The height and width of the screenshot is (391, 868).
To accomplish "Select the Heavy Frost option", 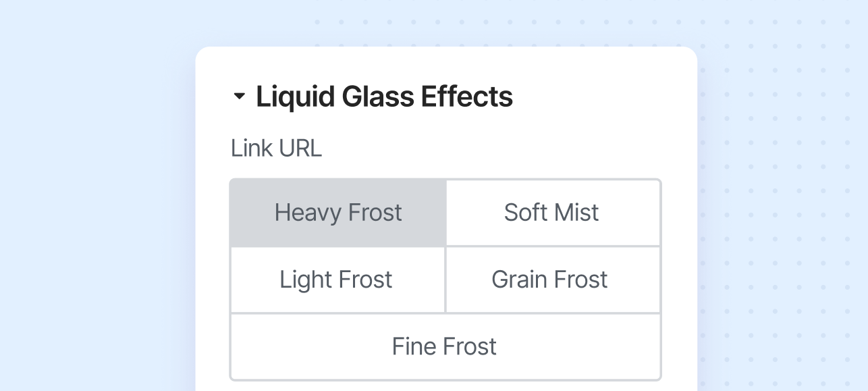I will tap(337, 213).
